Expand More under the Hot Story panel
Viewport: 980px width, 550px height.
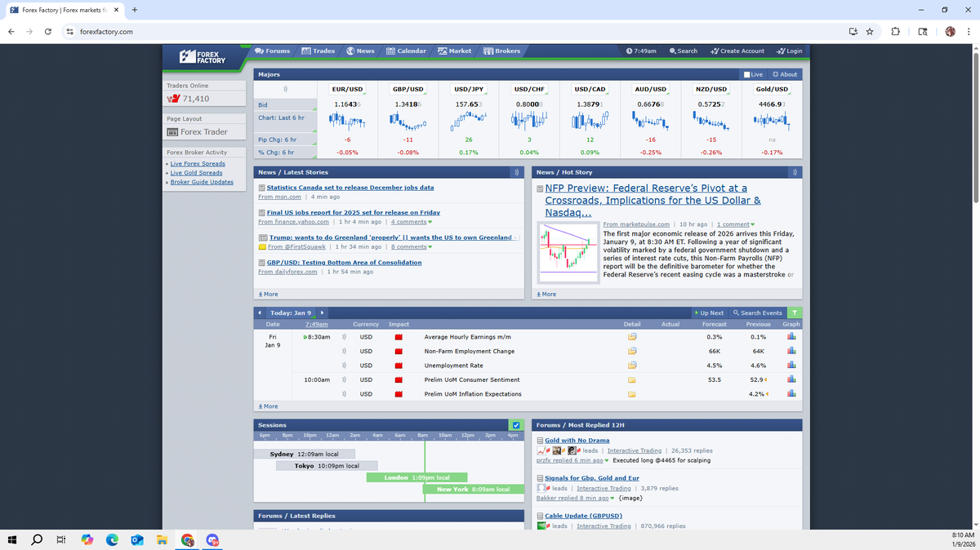[546, 294]
